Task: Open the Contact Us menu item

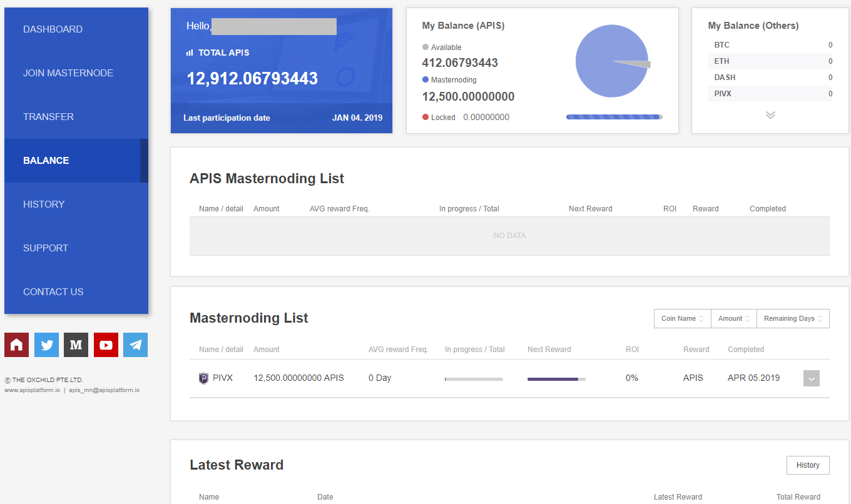Action: pos(76,292)
